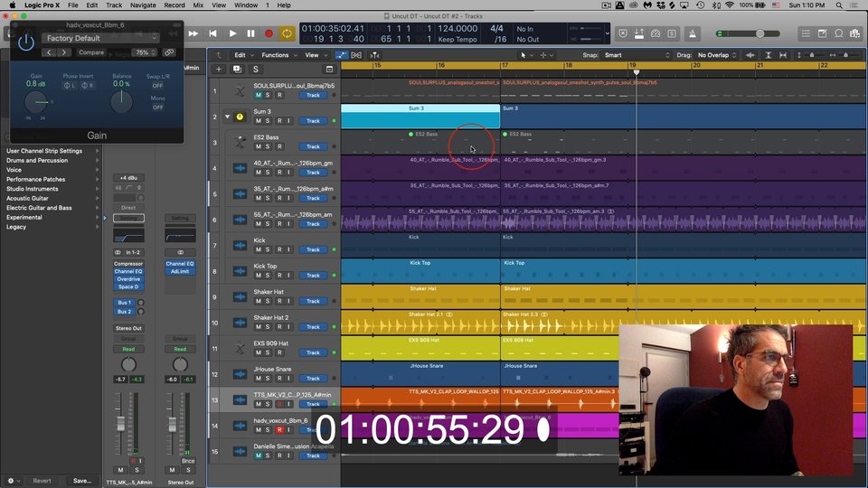Image resolution: width=868 pixels, height=488 pixels.
Task: Mute the ES2 Bass track
Action: coord(258,146)
